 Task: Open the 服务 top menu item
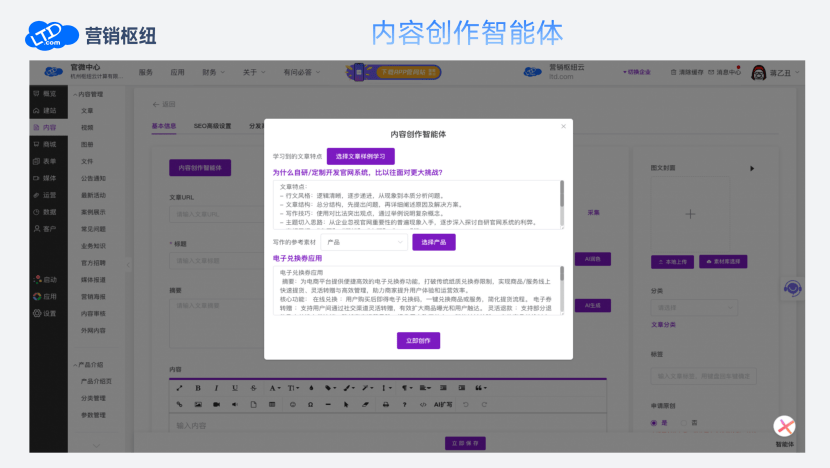(x=146, y=72)
